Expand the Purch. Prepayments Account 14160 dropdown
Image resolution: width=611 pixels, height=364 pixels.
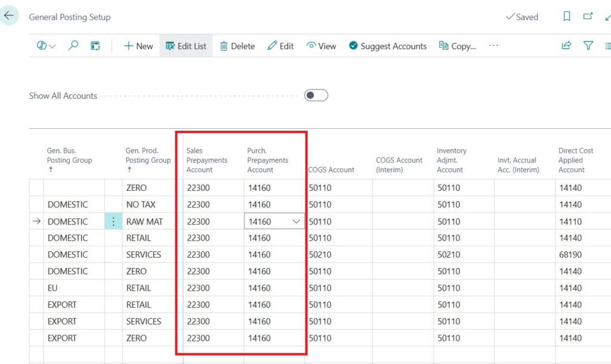[x=296, y=221]
